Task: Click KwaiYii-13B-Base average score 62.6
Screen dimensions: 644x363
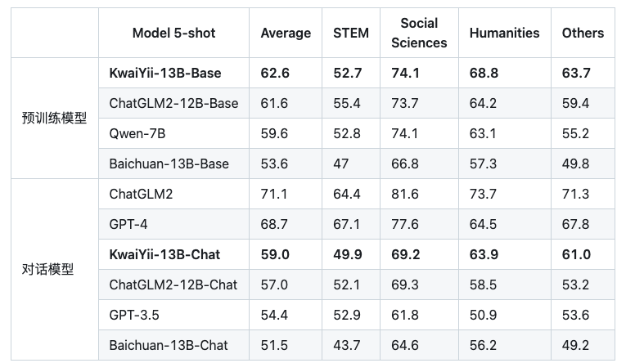Action: [275, 73]
